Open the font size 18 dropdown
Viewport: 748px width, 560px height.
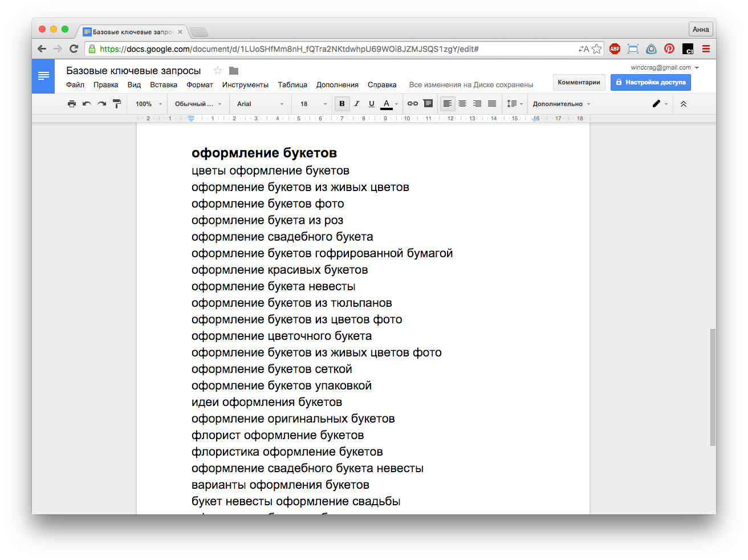313,104
